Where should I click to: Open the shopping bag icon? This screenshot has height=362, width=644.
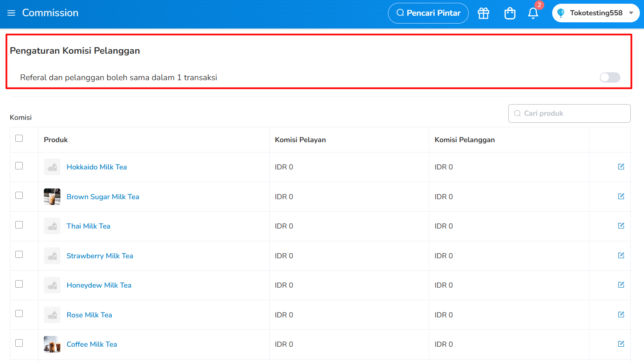(510, 13)
